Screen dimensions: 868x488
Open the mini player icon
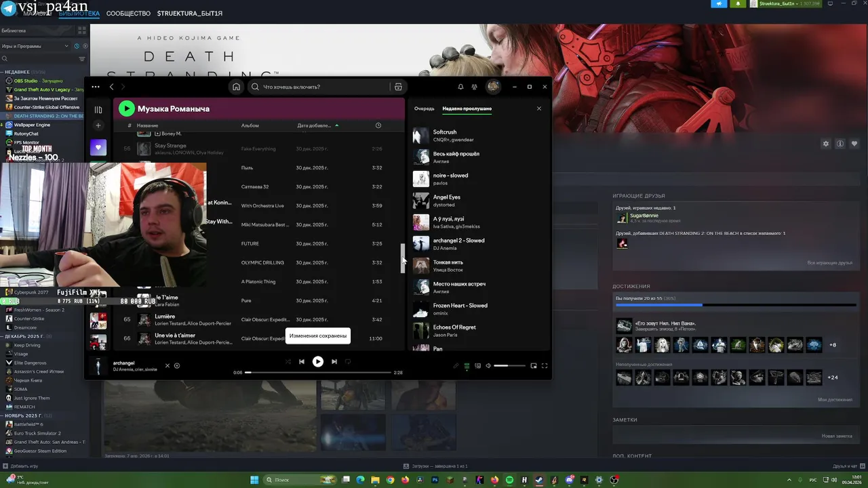click(534, 366)
